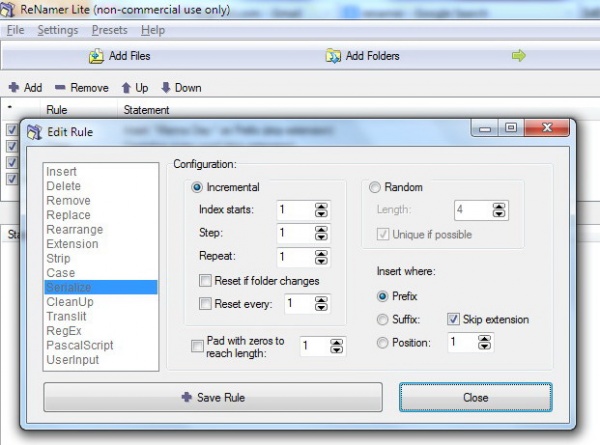This screenshot has height=445, width=600.
Task: Select Delete rule type
Action: pos(101,186)
